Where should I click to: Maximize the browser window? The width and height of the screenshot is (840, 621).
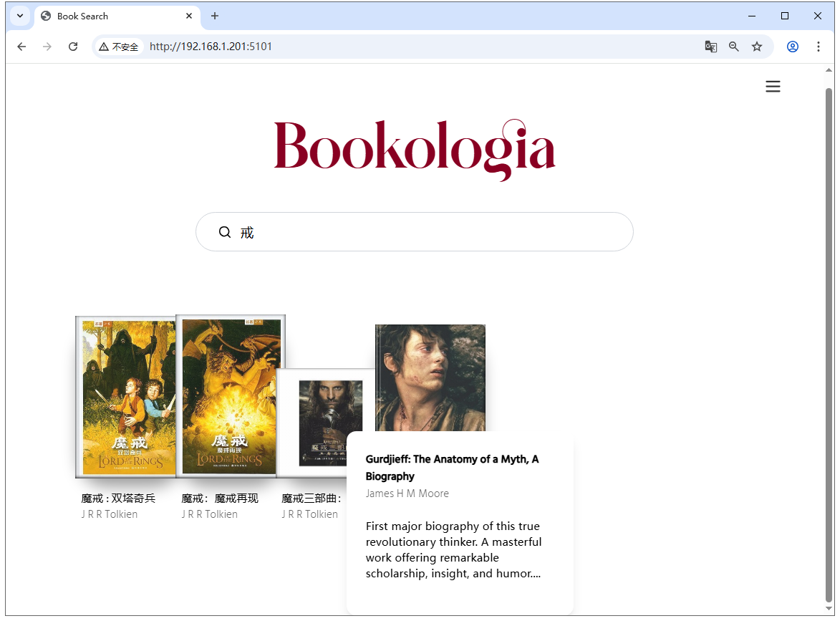(785, 16)
